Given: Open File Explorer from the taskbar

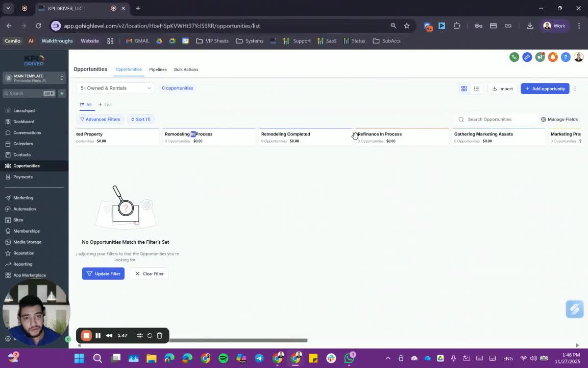Looking at the screenshot, I should (151, 358).
